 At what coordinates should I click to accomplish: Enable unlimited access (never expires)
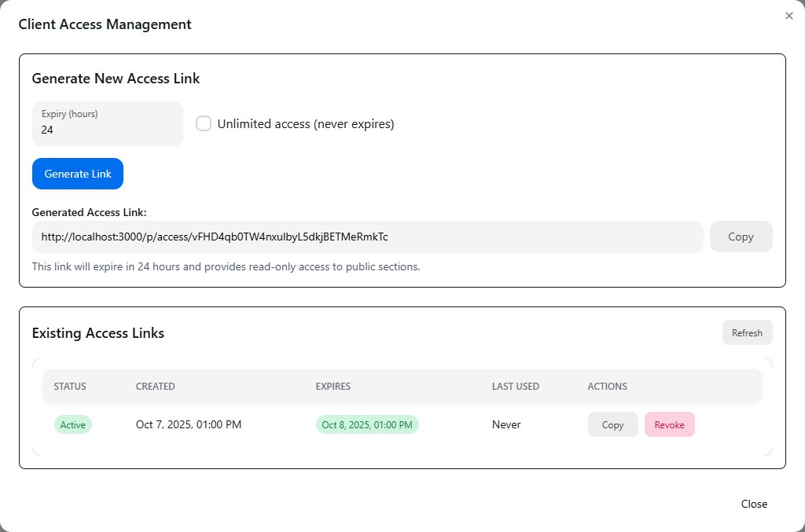click(203, 123)
